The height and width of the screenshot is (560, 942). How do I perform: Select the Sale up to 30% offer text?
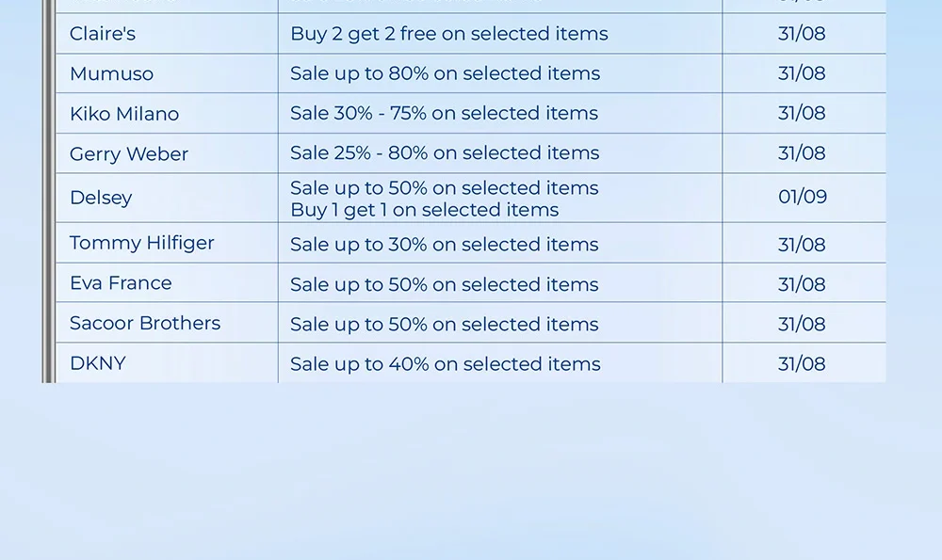click(444, 245)
